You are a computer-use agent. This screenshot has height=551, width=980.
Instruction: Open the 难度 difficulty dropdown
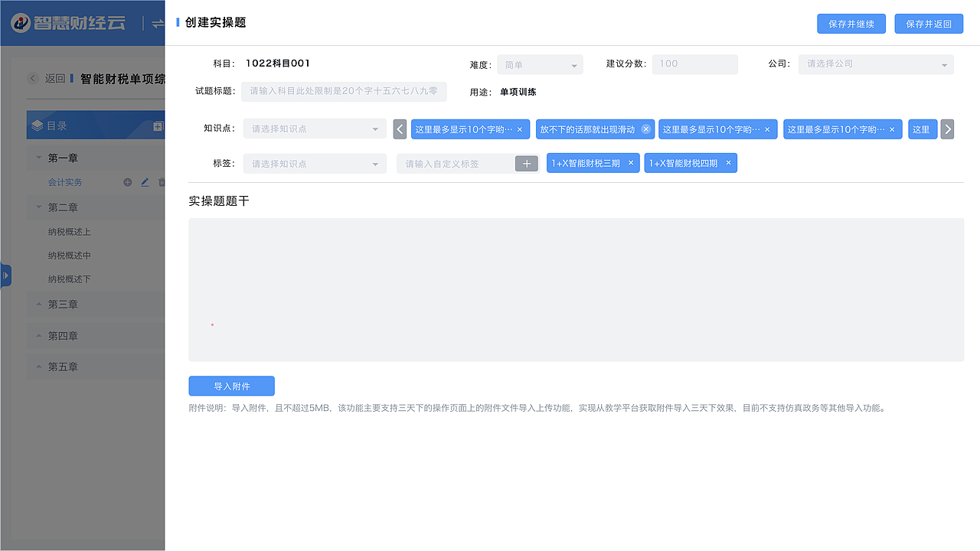click(x=540, y=64)
